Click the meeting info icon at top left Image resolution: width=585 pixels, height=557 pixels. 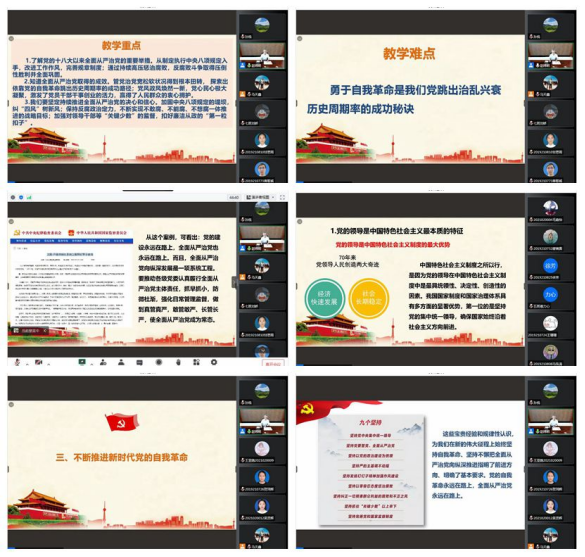[x=13, y=197]
